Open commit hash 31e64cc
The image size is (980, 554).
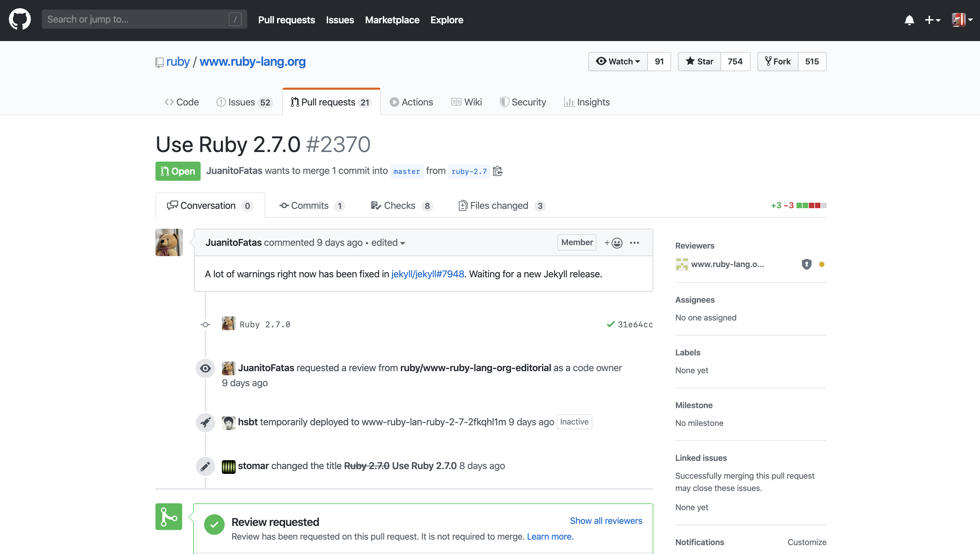[x=635, y=325]
